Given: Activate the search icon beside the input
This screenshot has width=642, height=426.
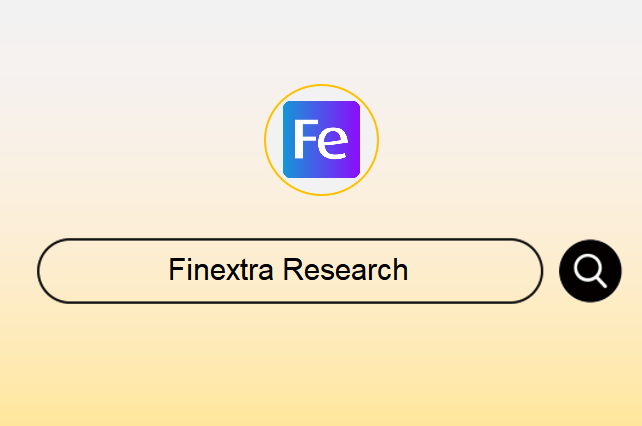Looking at the screenshot, I should click(590, 271).
